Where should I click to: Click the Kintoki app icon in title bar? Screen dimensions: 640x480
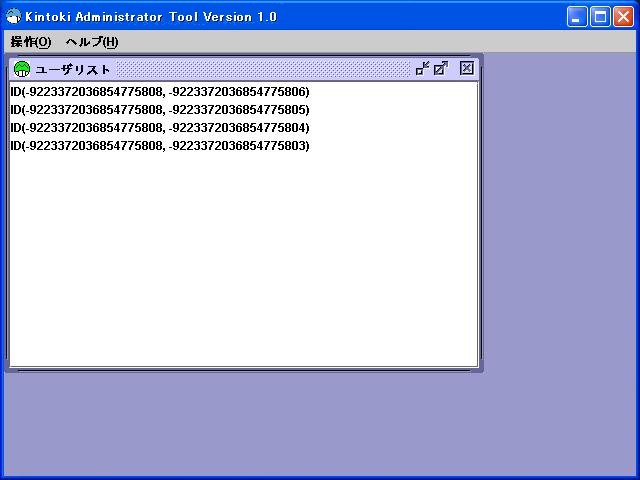12,17
